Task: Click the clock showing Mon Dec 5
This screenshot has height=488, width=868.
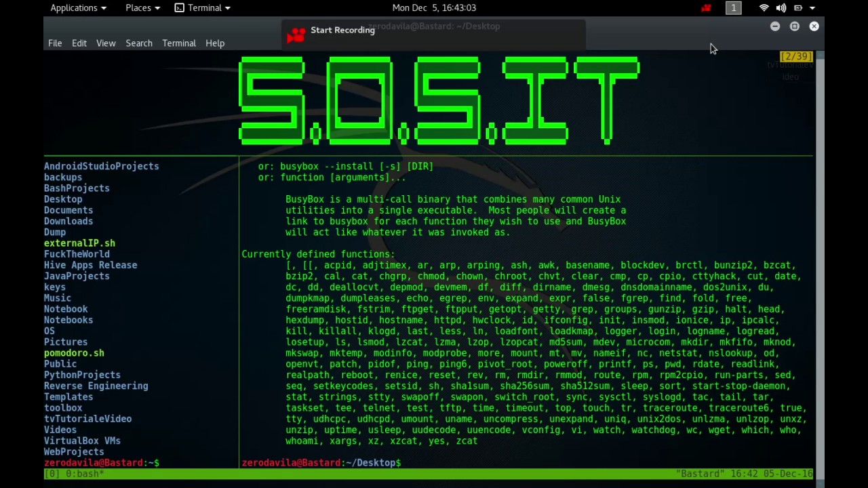Action: 434,7
